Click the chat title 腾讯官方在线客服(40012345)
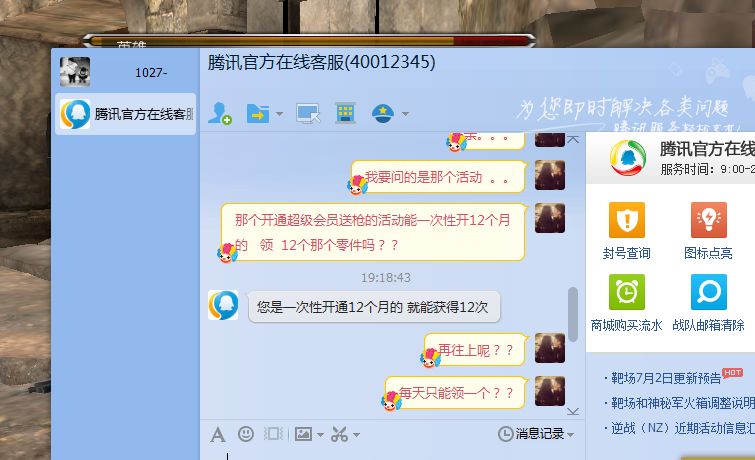This screenshot has height=460, width=755. pos(321,63)
